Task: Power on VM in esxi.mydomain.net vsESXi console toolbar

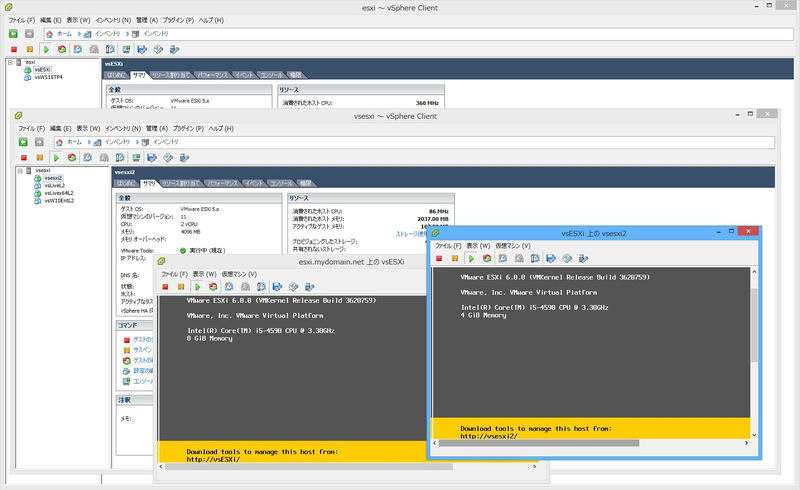Action: [197, 287]
